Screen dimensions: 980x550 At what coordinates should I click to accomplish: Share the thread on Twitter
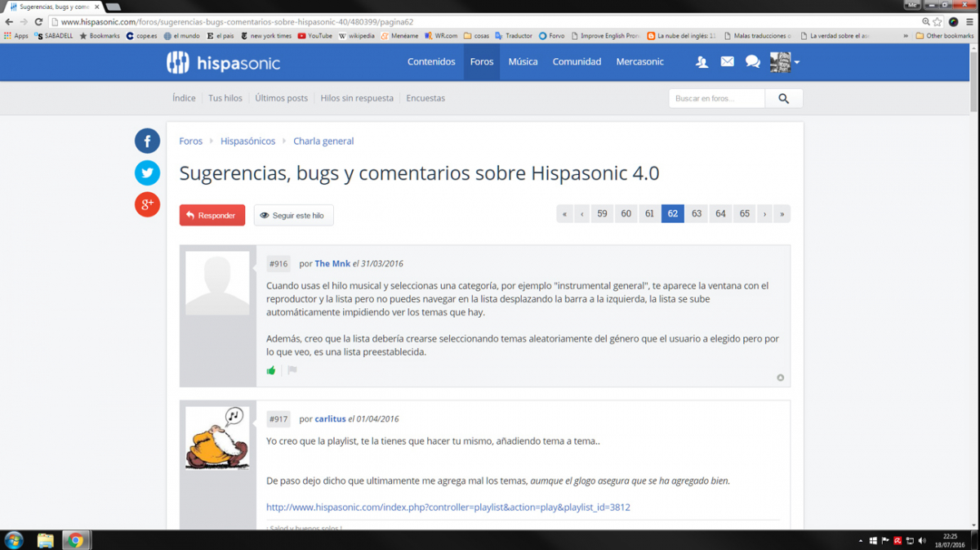coord(147,172)
